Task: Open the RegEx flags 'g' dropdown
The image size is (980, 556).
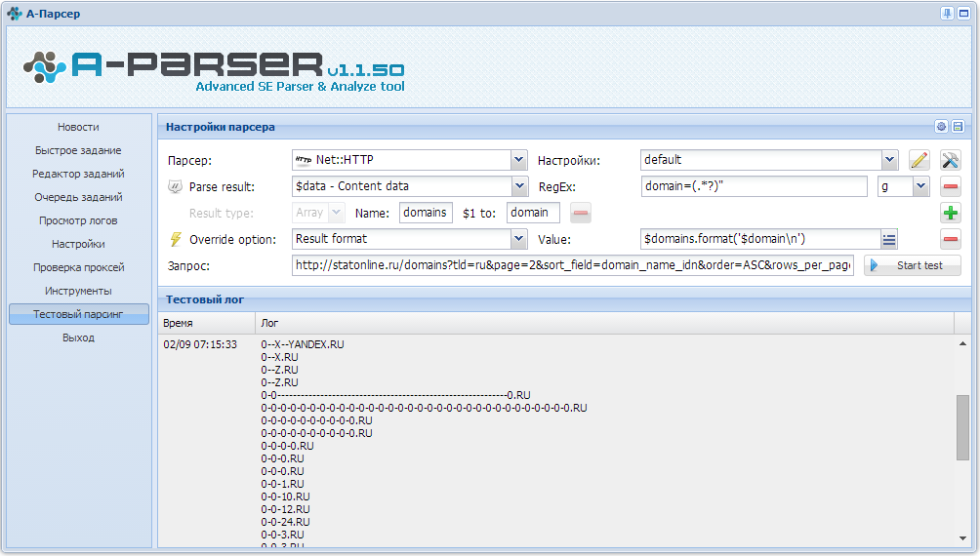Action: 920,186
